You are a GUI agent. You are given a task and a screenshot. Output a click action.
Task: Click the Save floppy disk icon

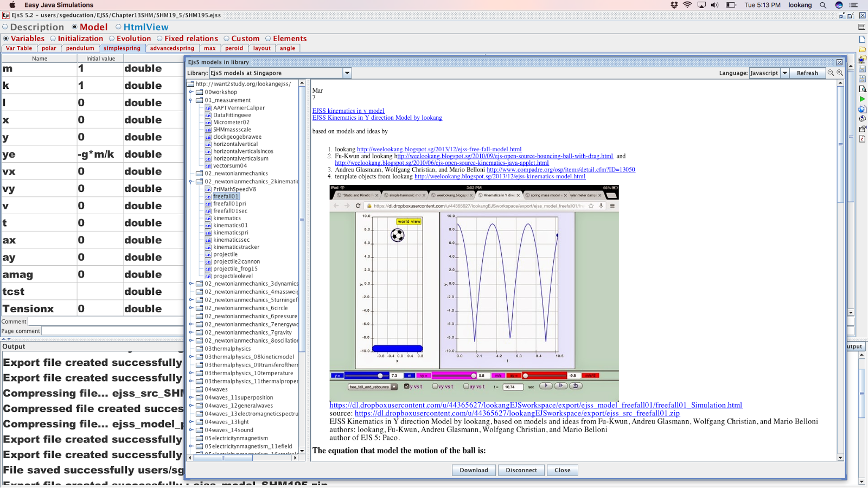[862, 69]
